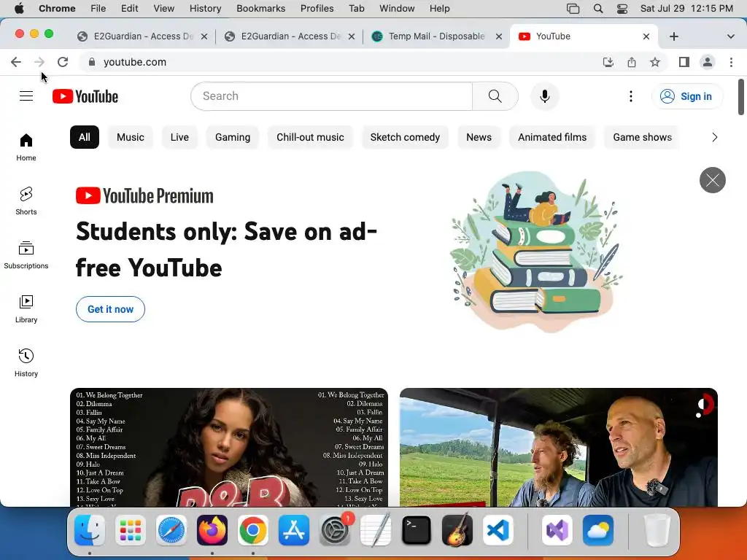Select the Game shows chip
The image size is (747, 560).
[642, 137]
